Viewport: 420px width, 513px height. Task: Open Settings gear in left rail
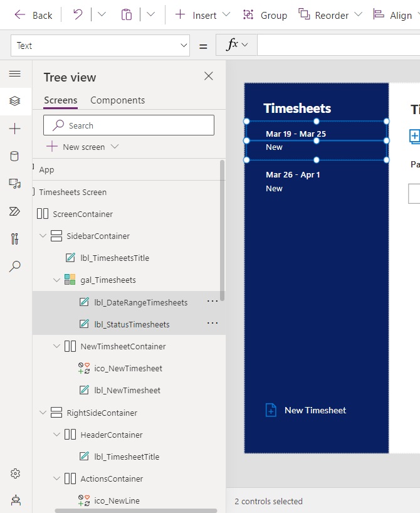tap(15, 473)
